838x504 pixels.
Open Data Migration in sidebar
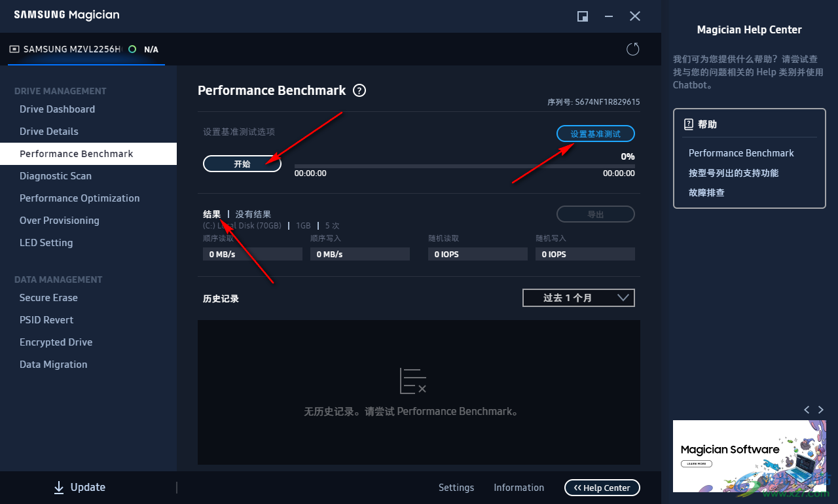53,365
